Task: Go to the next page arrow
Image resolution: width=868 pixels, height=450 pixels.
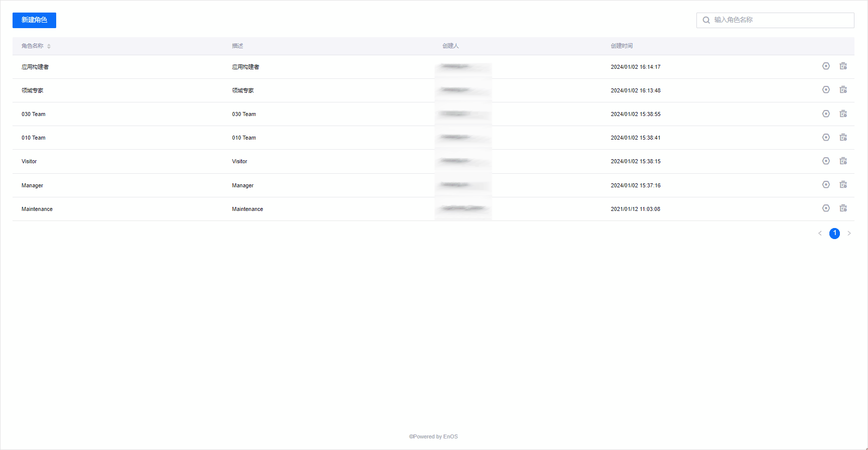Action: (x=849, y=234)
